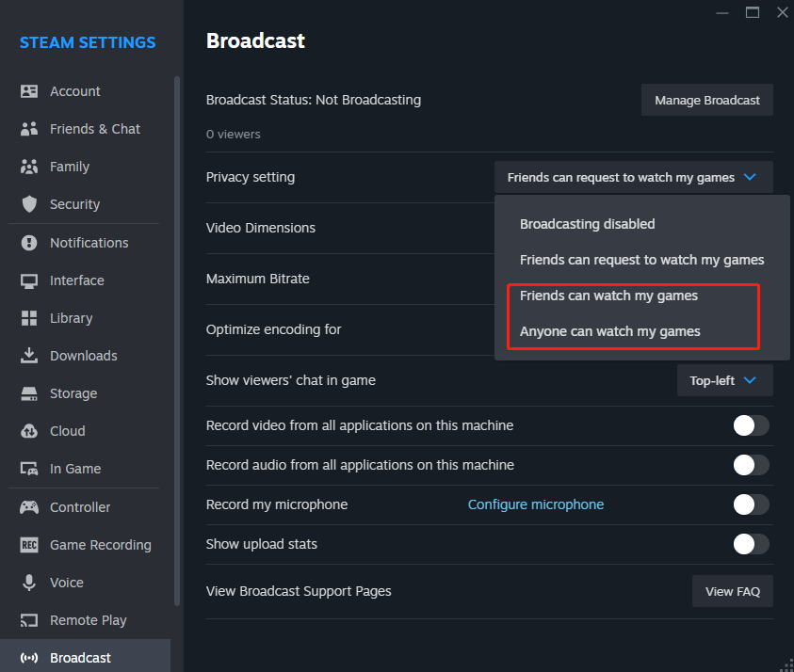Click the sidebar vertical scrollbar
Viewport: 794px width, 672px height.
(177, 341)
